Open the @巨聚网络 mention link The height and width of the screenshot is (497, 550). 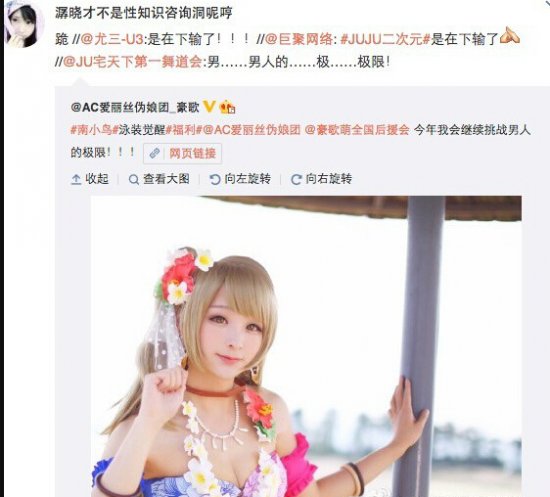[298, 39]
